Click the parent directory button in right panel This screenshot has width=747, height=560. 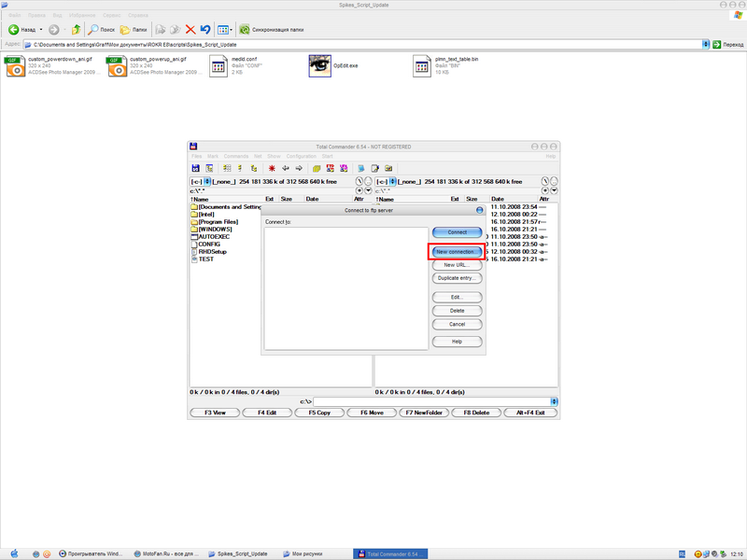tap(554, 181)
